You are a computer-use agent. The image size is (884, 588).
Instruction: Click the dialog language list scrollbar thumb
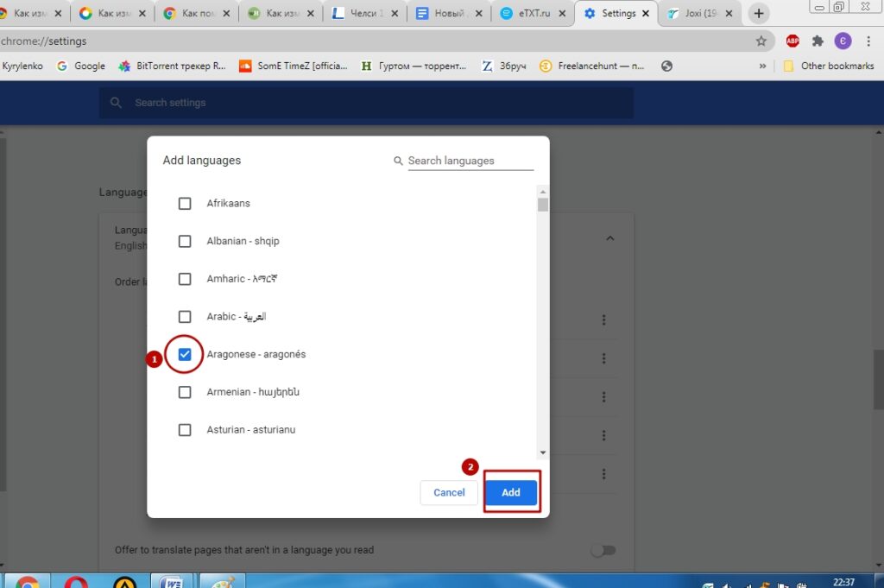click(x=543, y=205)
